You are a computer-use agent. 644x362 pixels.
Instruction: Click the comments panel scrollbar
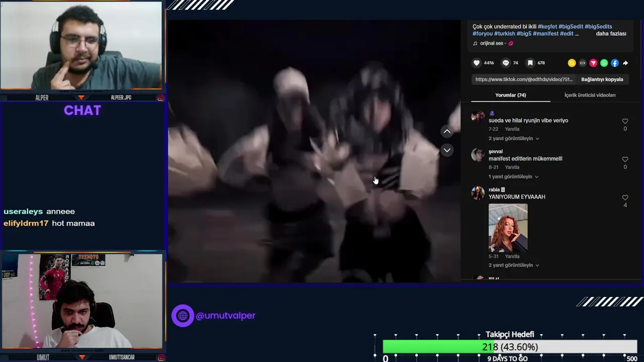coord(642,50)
